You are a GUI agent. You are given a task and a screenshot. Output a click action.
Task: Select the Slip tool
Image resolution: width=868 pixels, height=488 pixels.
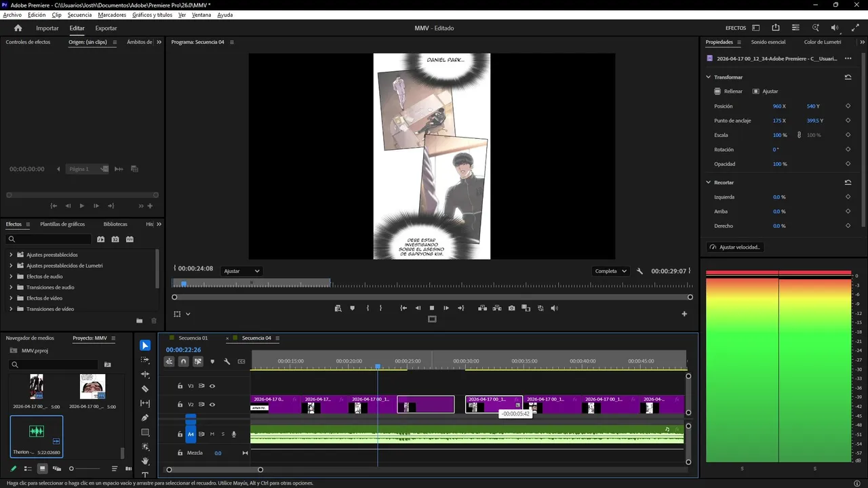click(x=145, y=403)
